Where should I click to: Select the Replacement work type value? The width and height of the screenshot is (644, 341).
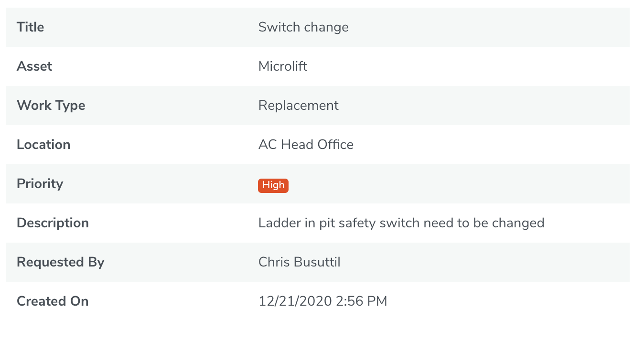[x=299, y=106]
